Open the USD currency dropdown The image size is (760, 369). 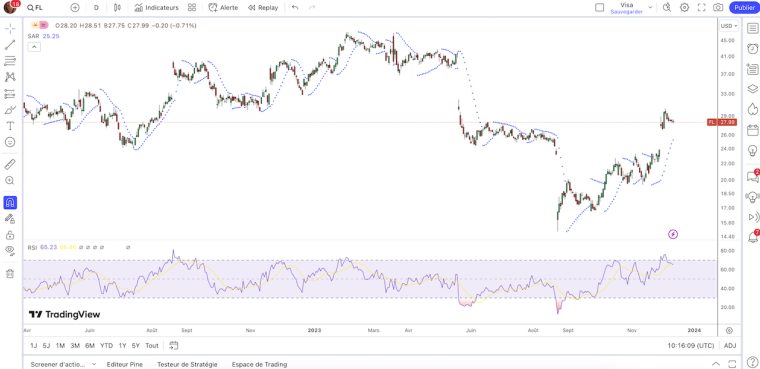(x=729, y=26)
